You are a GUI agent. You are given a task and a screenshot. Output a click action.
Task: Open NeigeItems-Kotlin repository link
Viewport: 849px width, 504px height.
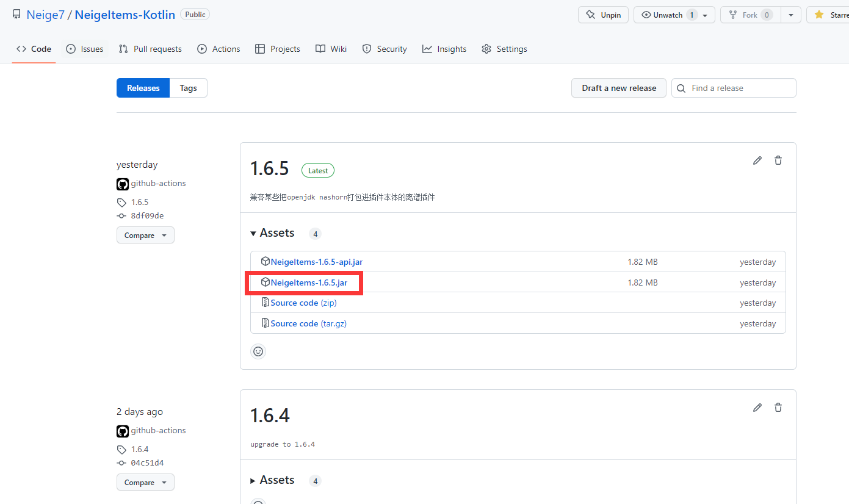[125, 15]
